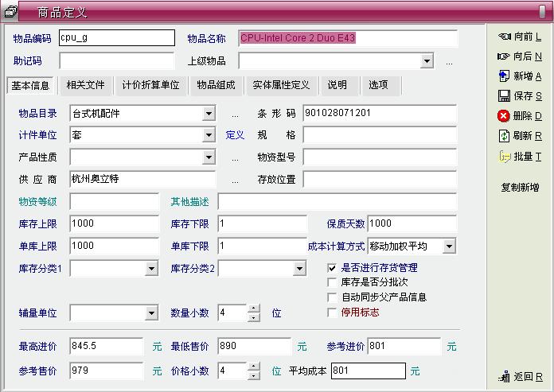Click the 刷新 (refresh) icon

tap(504, 136)
